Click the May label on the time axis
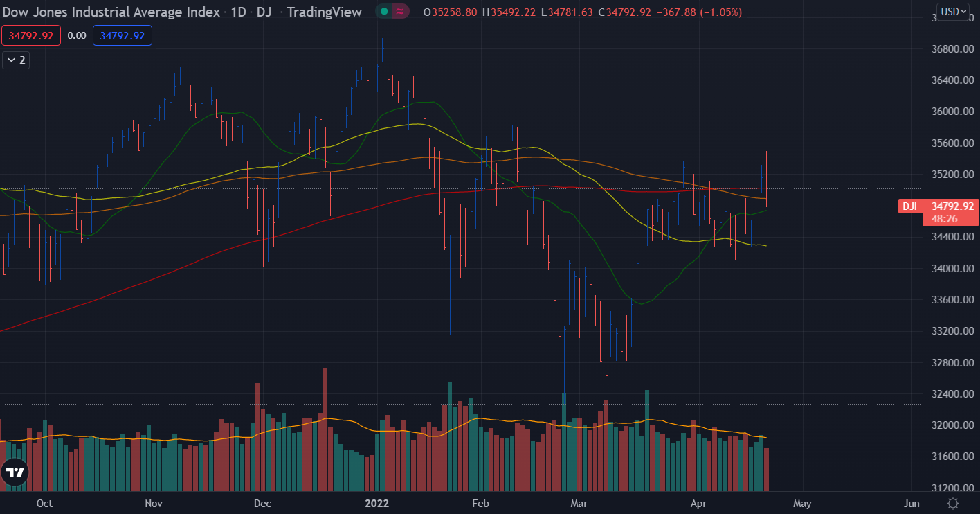This screenshot has height=514, width=980. coord(802,504)
